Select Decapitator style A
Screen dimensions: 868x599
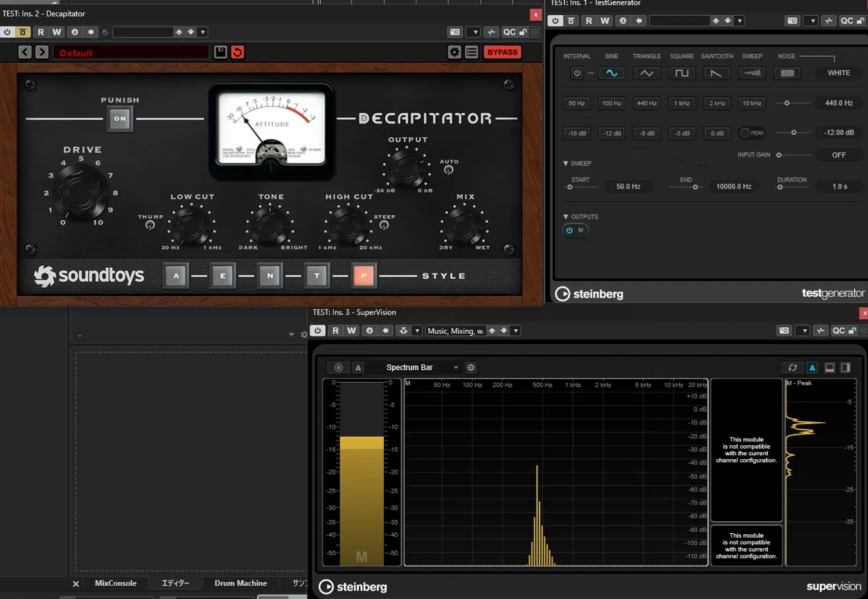coord(175,276)
